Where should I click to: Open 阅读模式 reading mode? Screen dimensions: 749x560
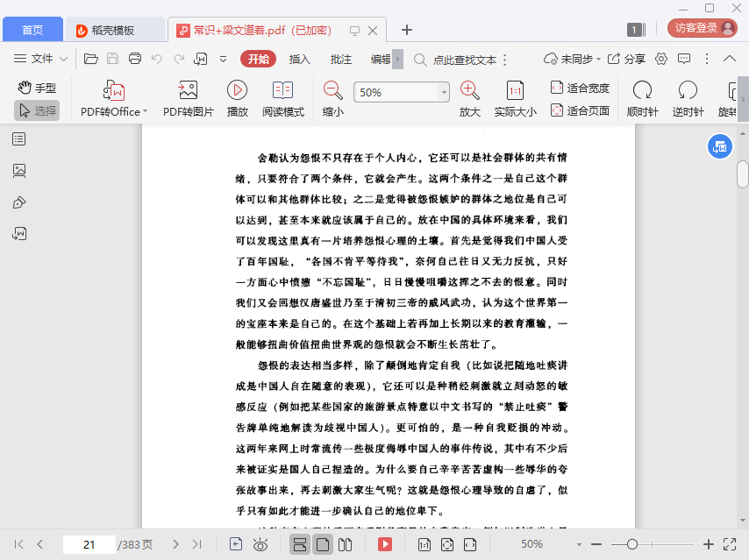[x=282, y=90]
